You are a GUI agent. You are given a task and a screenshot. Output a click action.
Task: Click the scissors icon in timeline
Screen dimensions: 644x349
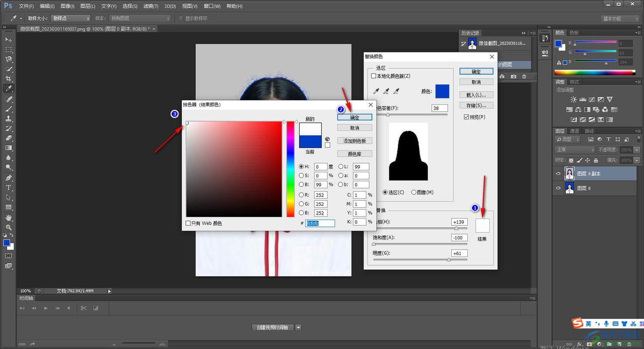(83, 308)
